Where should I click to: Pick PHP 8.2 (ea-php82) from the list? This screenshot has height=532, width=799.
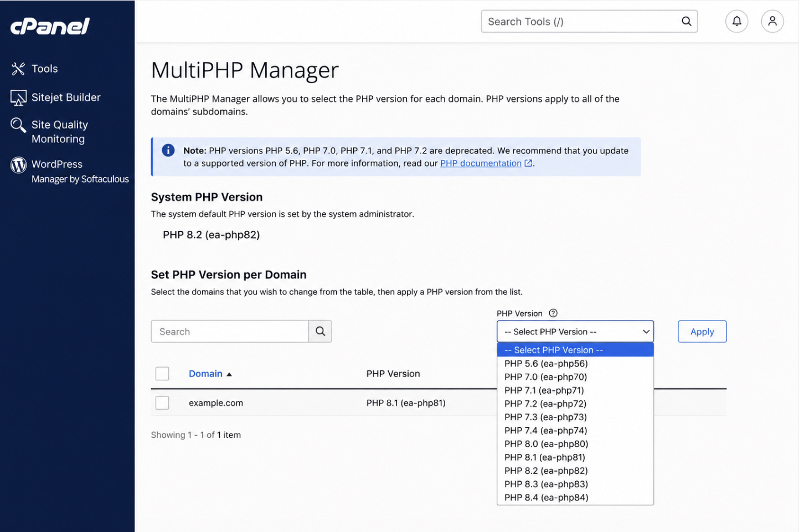(575, 471)
